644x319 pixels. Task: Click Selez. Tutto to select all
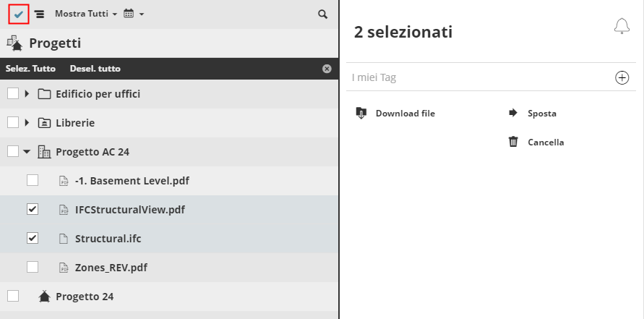point(30,69)
